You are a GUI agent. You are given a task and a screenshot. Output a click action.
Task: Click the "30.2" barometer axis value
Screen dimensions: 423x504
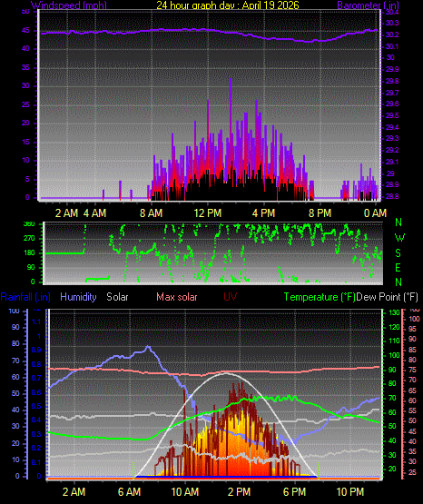click(x=392, y=35)
